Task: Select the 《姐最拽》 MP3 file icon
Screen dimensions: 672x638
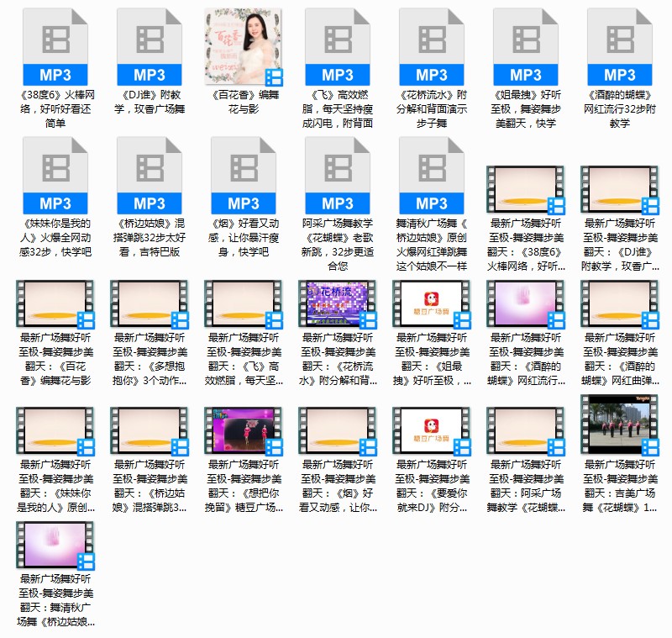Action: pyautogui.click(x=526, y=47)
